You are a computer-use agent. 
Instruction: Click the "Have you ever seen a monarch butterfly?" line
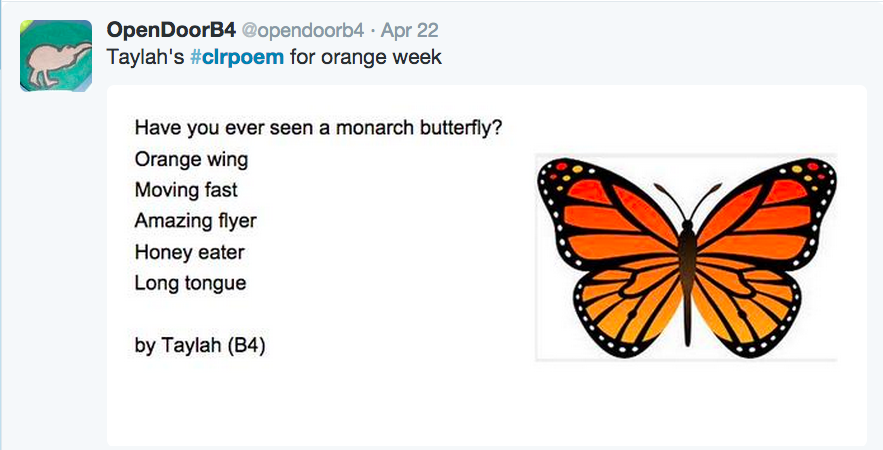tap(317, 129)
